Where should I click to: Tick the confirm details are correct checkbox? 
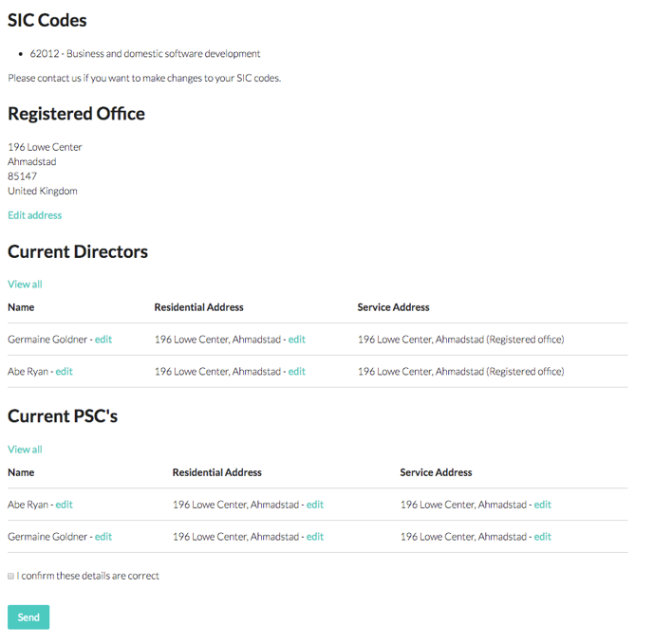[x=10, y=576]
